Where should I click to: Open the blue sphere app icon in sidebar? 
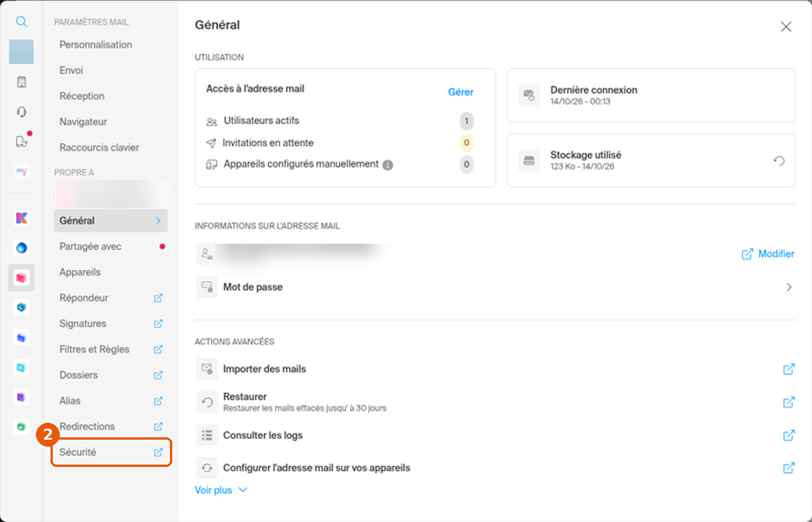coord(21,248)
